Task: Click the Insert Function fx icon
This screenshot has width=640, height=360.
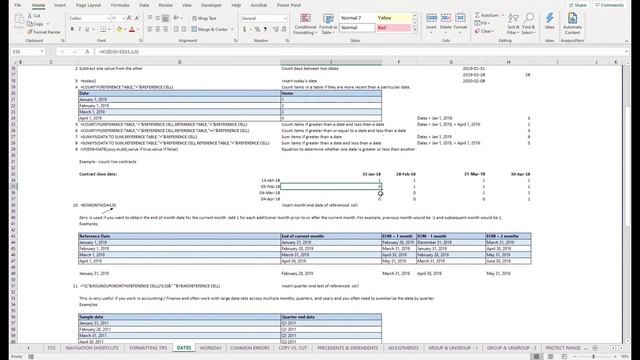Action: tap(87, 52)
